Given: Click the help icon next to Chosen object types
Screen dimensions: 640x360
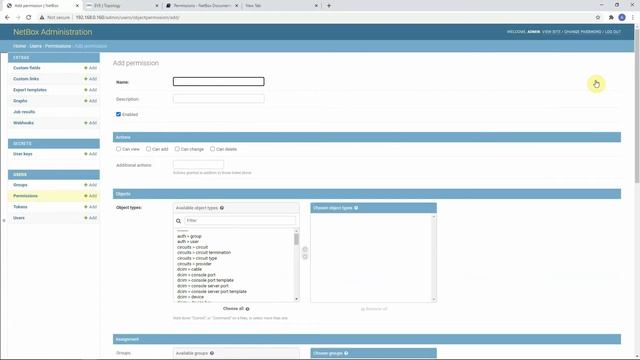Looking at the screenshot, I should (x=356, y=208).
